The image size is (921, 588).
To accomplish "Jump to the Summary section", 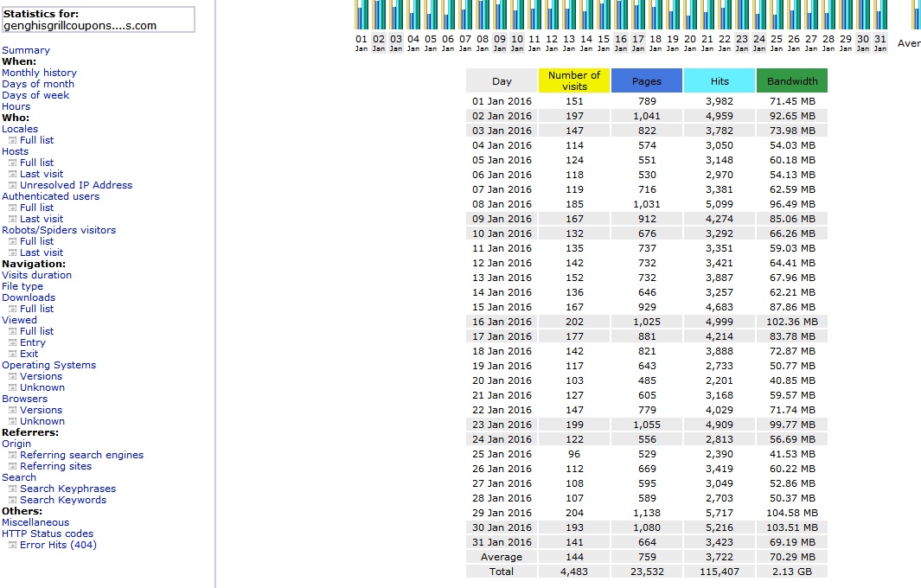I will coord(26,50).
